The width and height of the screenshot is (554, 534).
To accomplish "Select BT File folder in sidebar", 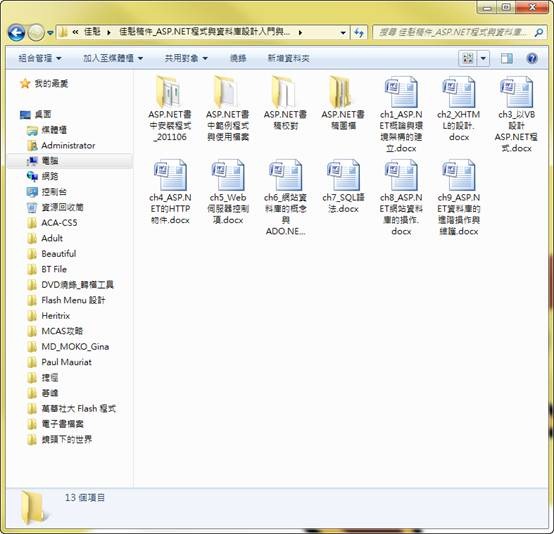I will (x=47, y=269).
